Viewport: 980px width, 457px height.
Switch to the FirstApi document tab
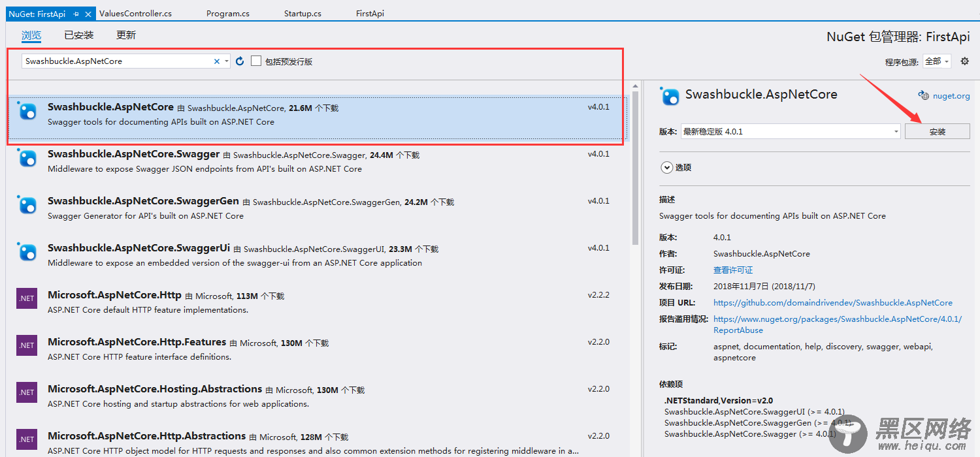[370, 14]
